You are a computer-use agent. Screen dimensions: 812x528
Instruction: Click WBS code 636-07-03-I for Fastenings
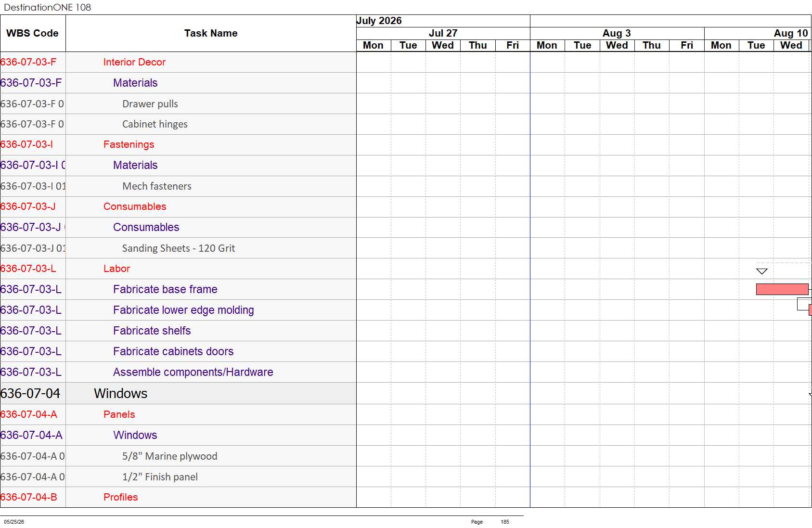coord(27,144)
